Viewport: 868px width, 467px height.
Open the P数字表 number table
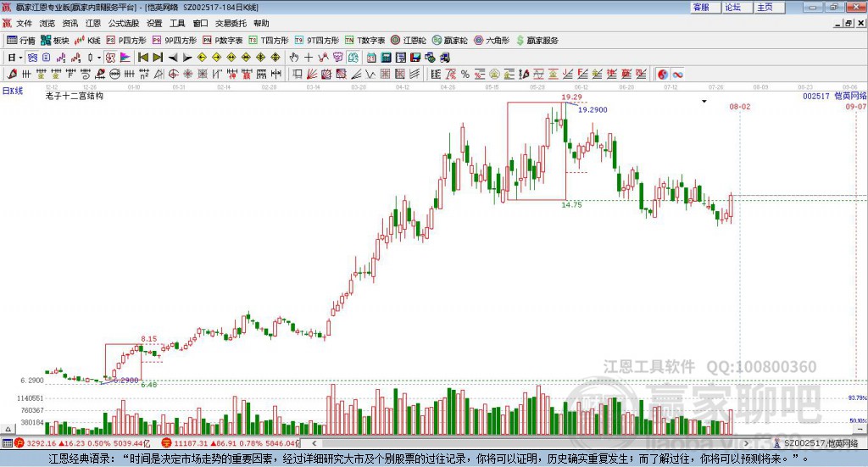[223, 41]
